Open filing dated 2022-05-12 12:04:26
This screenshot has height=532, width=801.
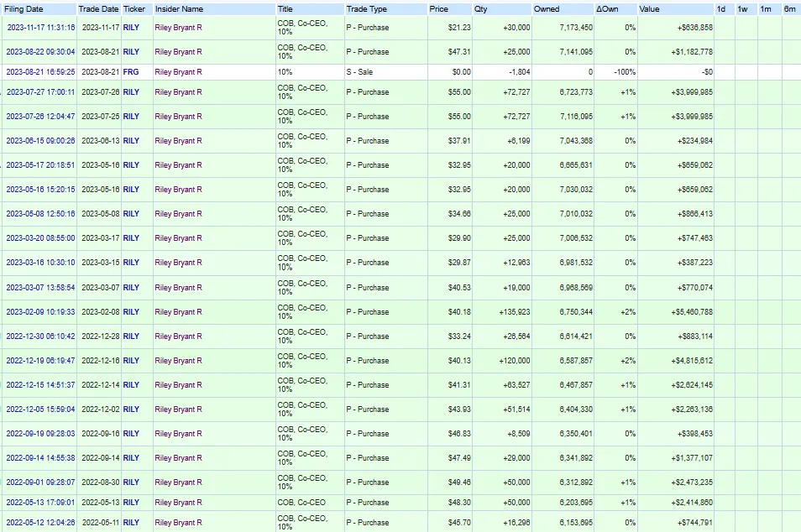click(41, 522)
